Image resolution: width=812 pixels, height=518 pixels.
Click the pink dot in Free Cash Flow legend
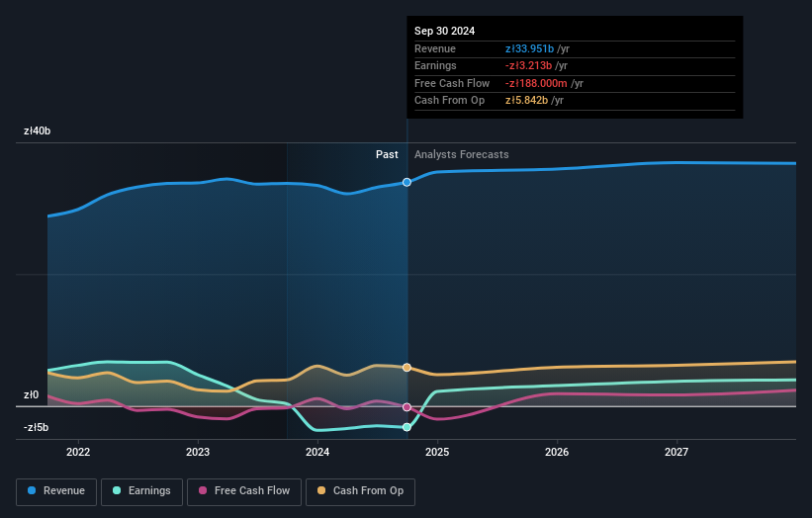(203, 490)
